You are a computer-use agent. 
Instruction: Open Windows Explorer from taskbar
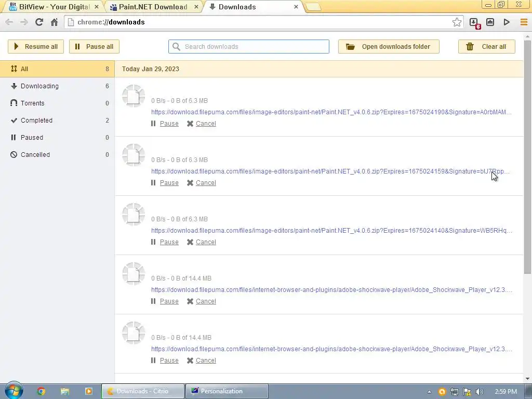pyautogui.click(x=65, y=391)
